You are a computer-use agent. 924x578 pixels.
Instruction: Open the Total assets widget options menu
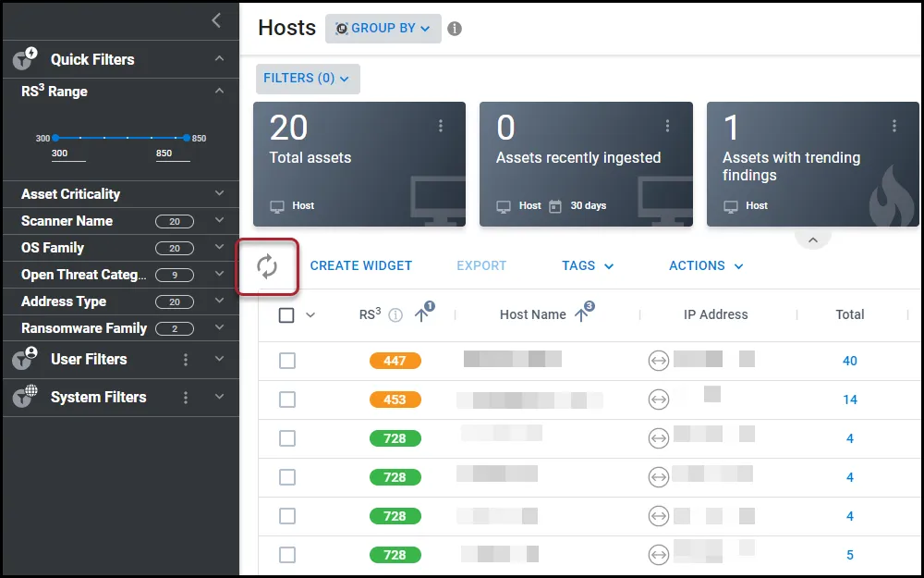point(440,126)
